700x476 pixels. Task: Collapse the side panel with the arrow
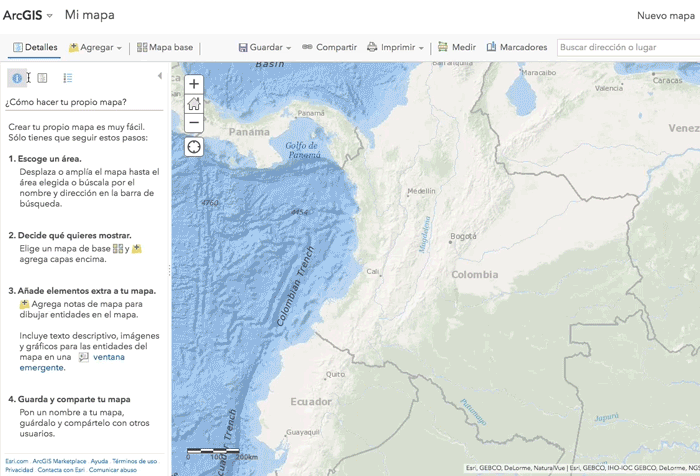tap(160, 76)
